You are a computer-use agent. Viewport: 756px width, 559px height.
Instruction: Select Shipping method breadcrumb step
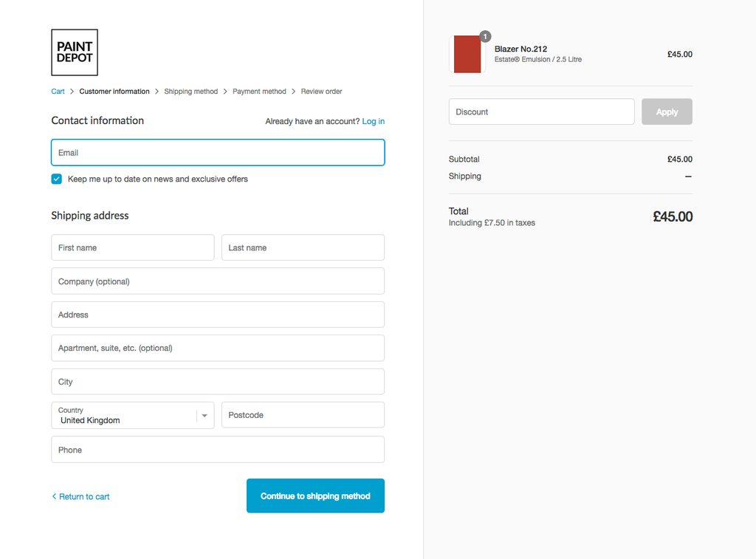pos(190,92)
